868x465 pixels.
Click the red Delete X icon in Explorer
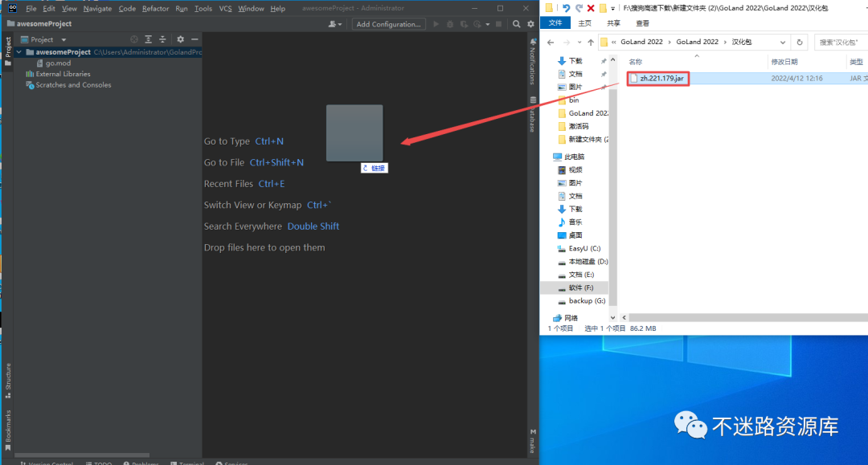tap(591, 8)
